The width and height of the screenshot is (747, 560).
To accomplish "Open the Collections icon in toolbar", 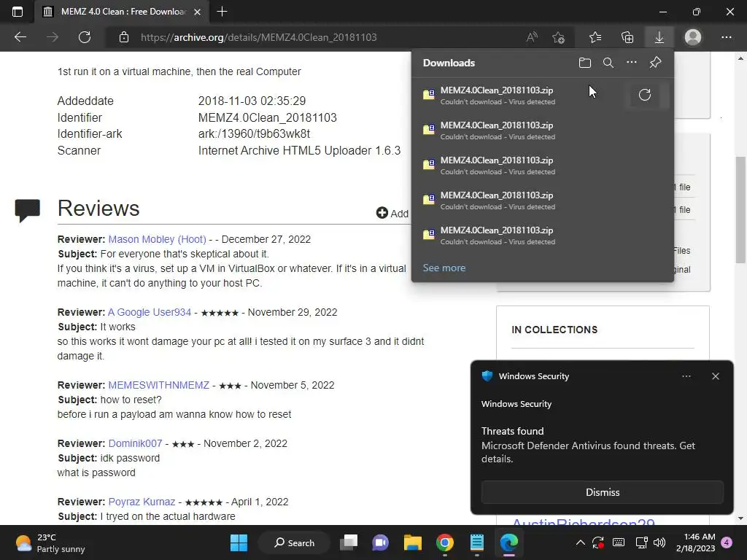I will 627,37.
